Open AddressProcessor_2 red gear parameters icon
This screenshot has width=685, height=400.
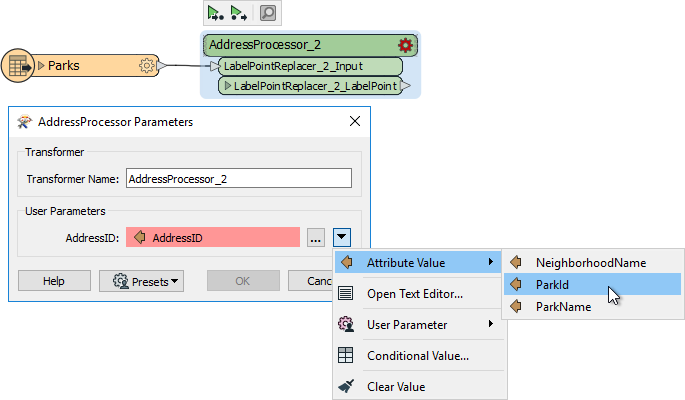405,45
